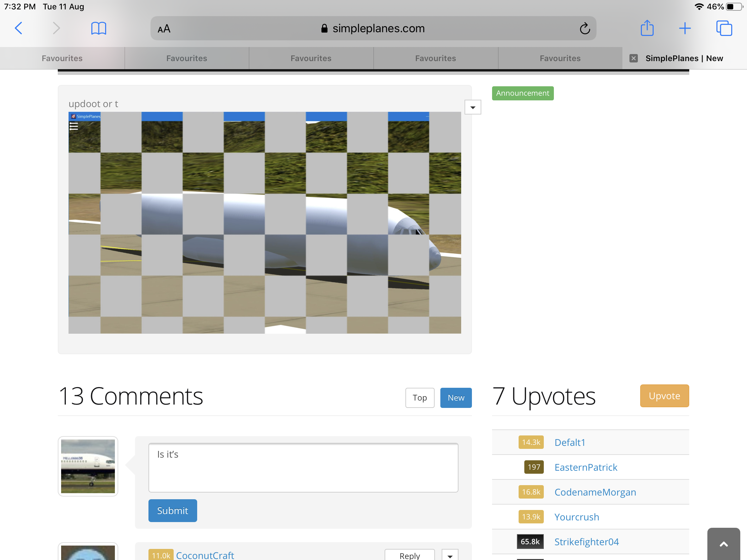747x560 pixels.
Task: Tap the Safari back arrow
Action: 19,28
